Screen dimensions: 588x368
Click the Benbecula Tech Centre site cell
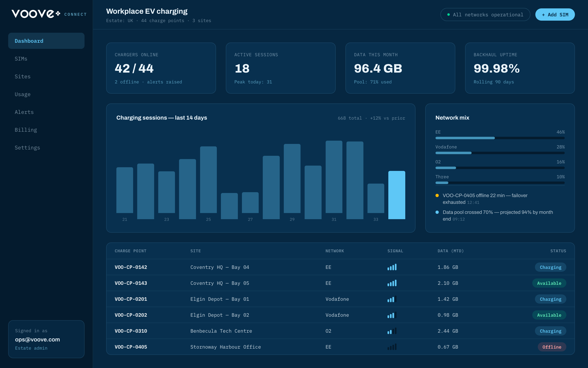(221, 331)
